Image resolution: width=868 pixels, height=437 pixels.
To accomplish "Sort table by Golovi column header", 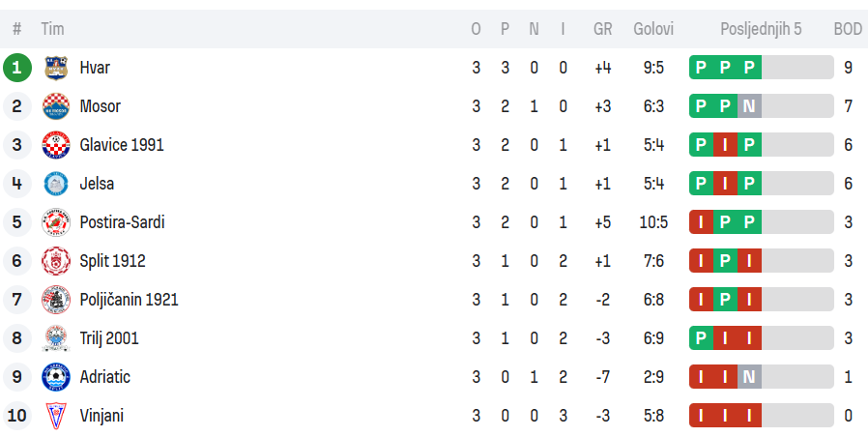I will pyautogui.click(x=653, y=29).
